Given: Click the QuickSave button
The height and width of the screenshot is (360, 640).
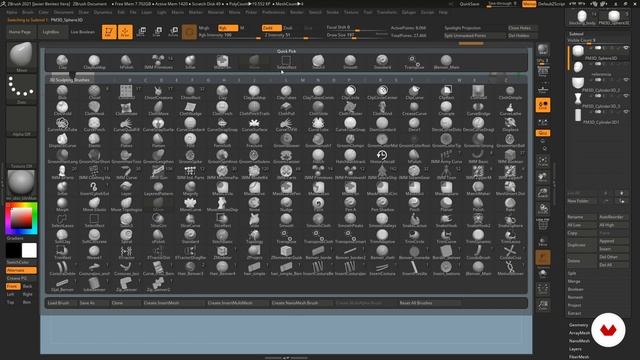Looking at the screenshot, I should pyautogui.click(x=470, y=4).
